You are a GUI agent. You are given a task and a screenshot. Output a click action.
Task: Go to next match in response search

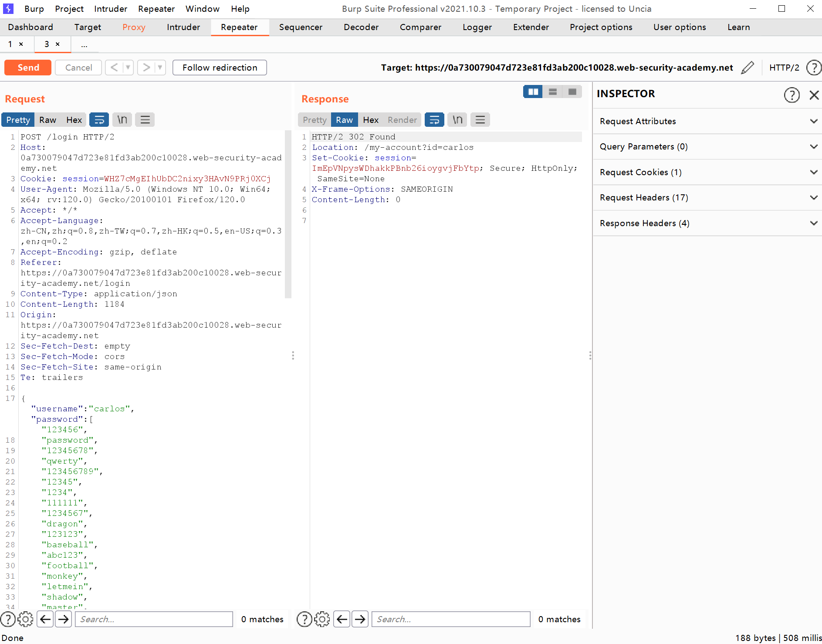(360, 619)
